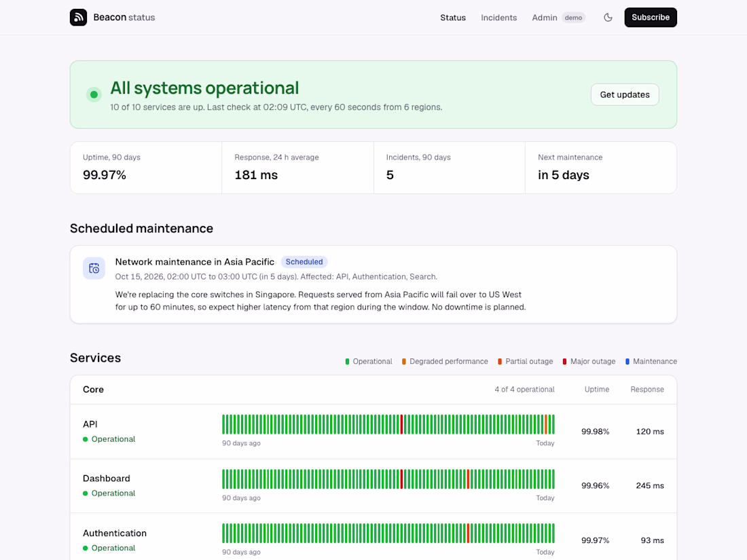Open the Admin nav item
Screen dimensions: 747x560
[544, 18]
